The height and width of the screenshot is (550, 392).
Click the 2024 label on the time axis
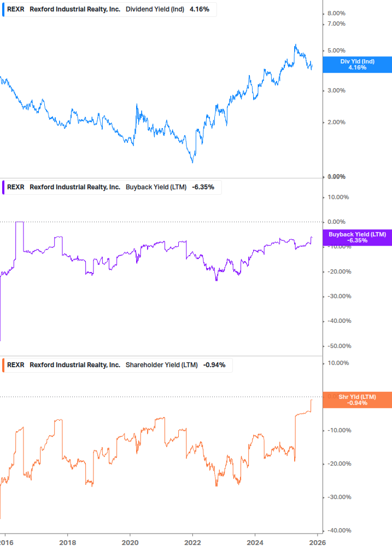255,543
